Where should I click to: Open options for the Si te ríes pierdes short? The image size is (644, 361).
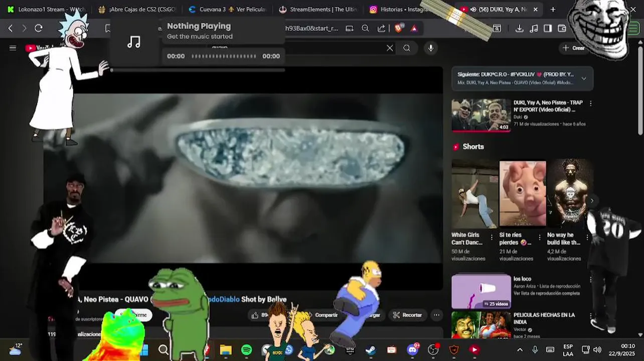(540, 237)
